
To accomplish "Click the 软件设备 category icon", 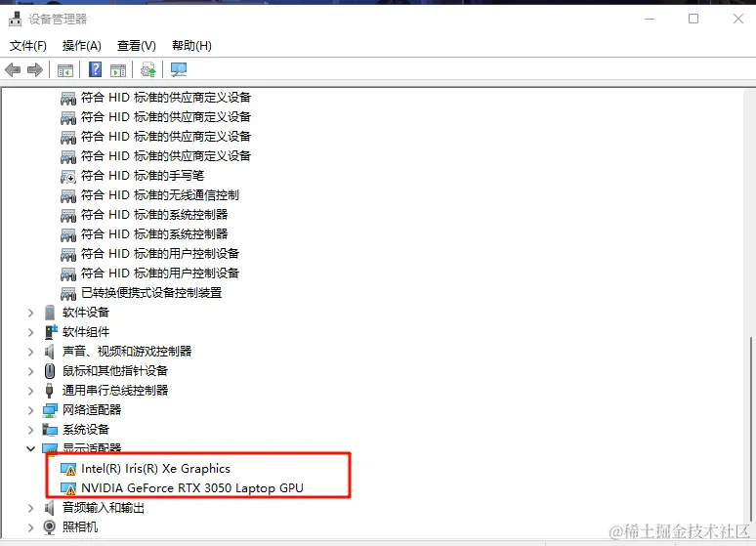I will click(x=50, y=313).
